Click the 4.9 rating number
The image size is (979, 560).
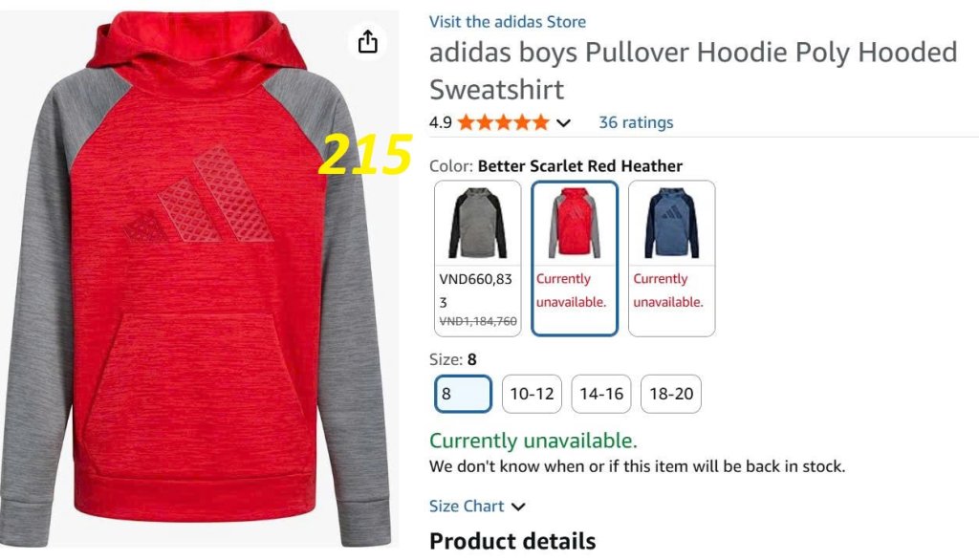440,122
